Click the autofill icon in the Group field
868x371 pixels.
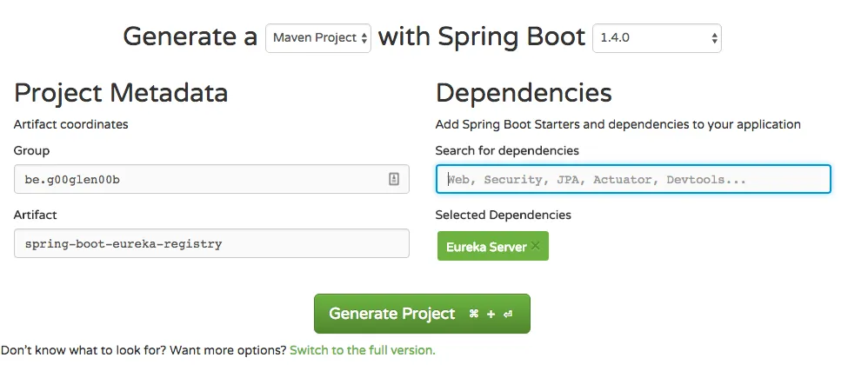(393, 179)
